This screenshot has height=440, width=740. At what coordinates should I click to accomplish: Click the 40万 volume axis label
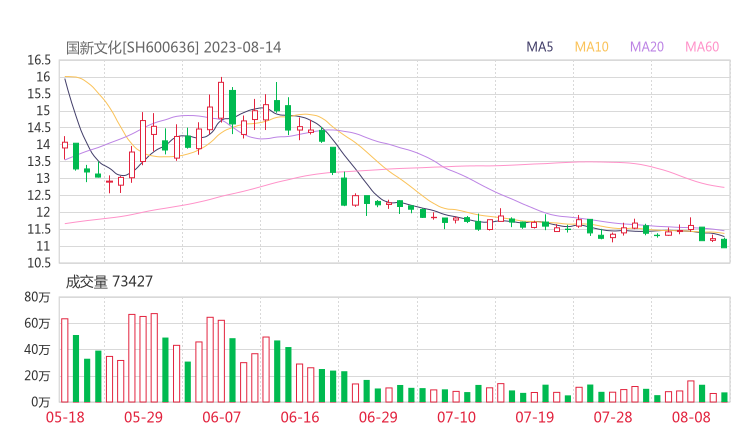37,350
